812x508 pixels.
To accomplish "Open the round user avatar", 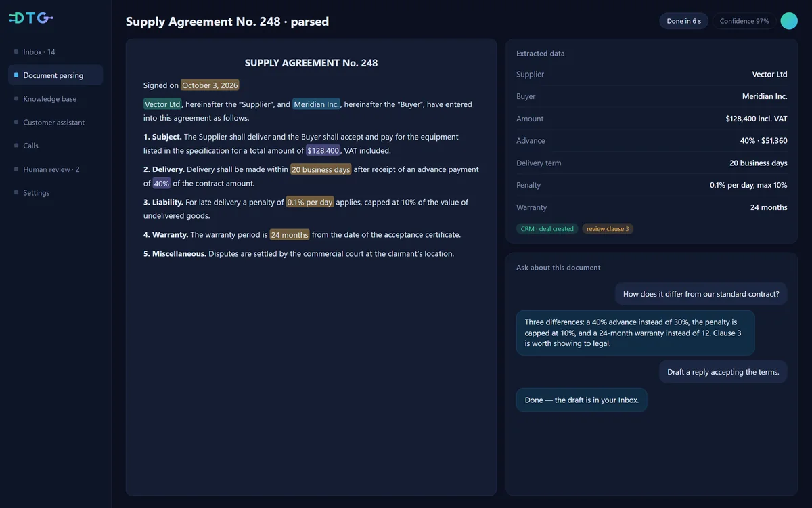I will coord(789,21).
